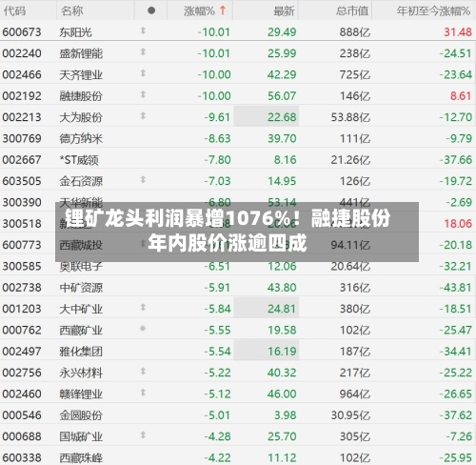476x465 pixels.
Task: Click the 964亿 market cap value
Action: (x=355, y=394)
